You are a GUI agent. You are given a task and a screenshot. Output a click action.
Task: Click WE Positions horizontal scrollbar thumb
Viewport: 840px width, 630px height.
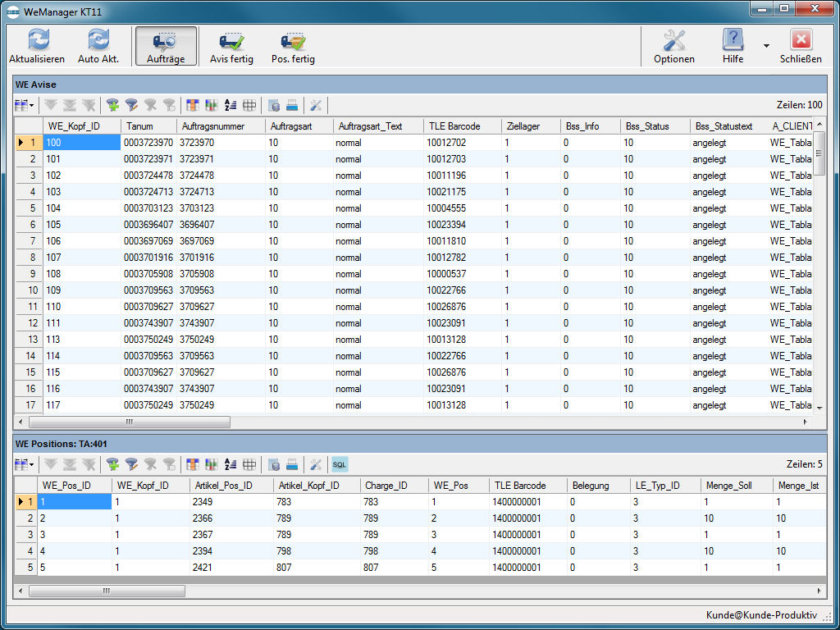coord(107,591)
